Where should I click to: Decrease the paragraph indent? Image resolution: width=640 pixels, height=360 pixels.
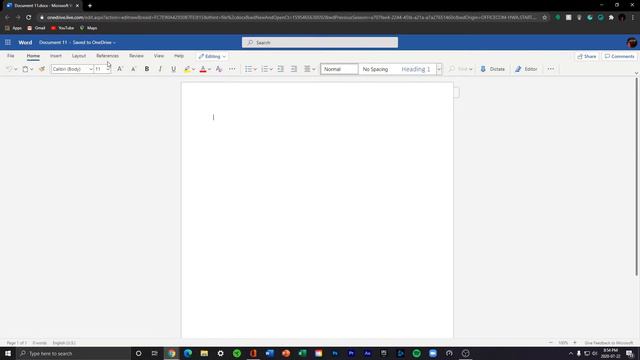point(280,69)
